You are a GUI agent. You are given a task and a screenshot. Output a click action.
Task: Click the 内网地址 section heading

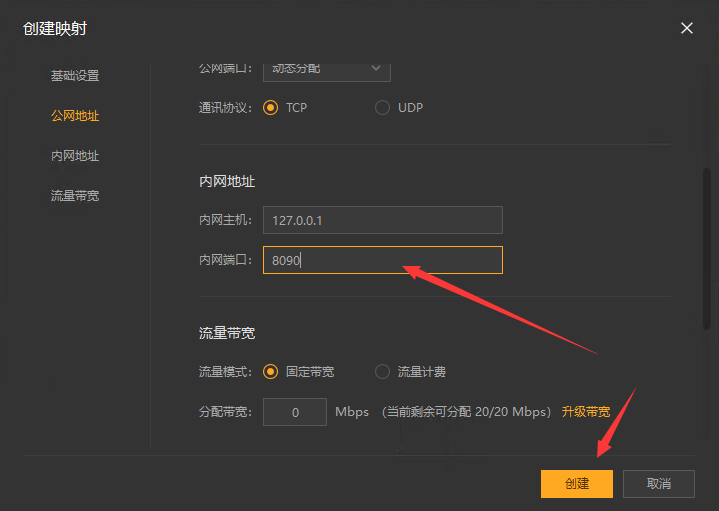click(x=227, y=182)
